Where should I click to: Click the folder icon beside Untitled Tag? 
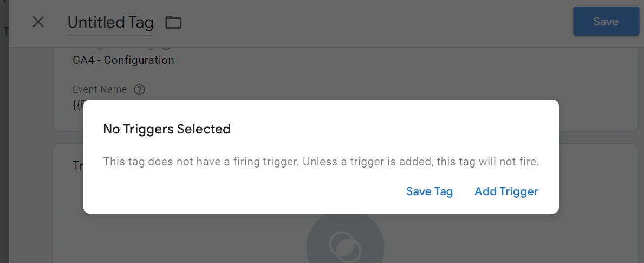click(x=173, y=22)
